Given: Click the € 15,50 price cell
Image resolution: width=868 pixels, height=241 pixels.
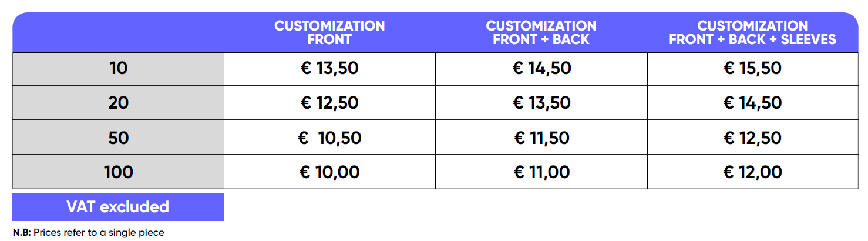Looking at the screenshot, I should (752, 69).
